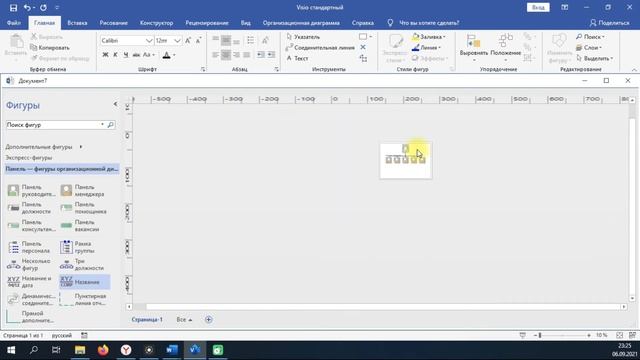640x360 pixels.
Task: Click the Вход sign-in button
Action: pos(538,7)
